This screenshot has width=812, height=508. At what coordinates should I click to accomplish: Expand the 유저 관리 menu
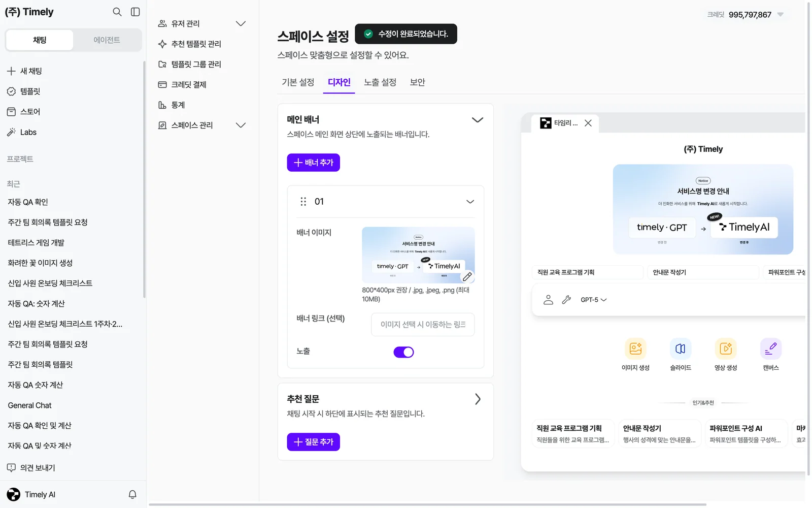tap(241, 24)
